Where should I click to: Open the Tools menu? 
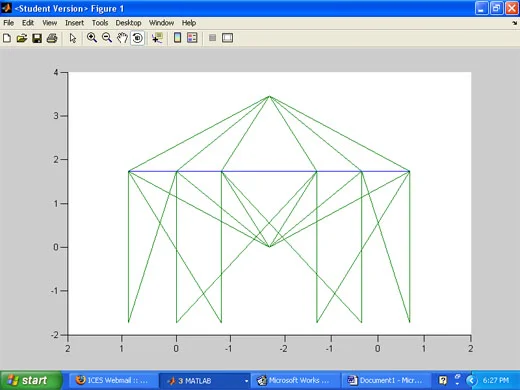coord(100,23)
